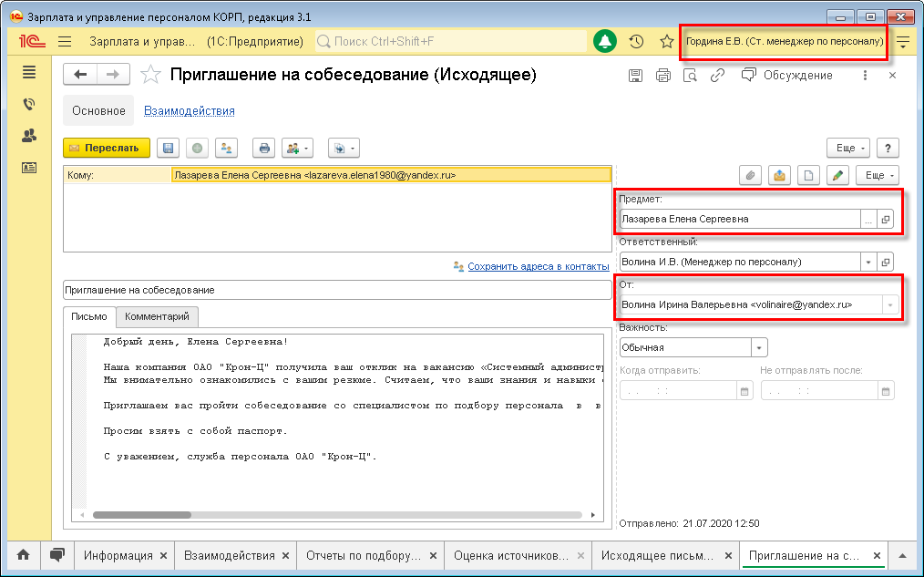
Task: Switch to the Комментарий tab
Action: (158, 317)
